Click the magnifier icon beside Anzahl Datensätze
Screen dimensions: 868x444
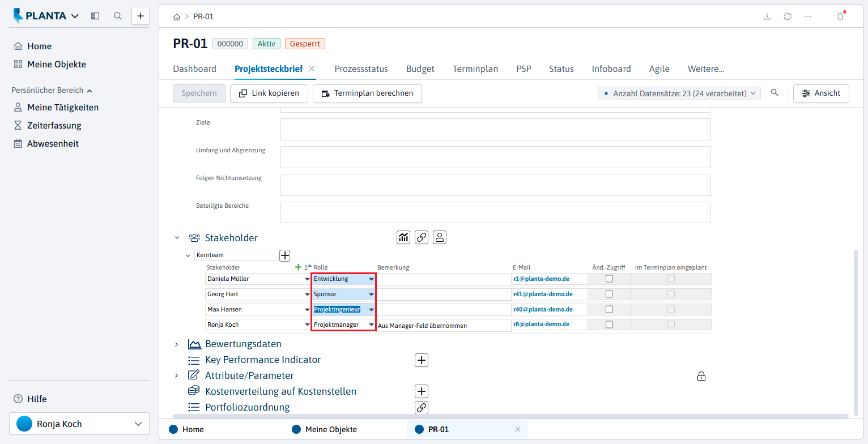[775, 93]
